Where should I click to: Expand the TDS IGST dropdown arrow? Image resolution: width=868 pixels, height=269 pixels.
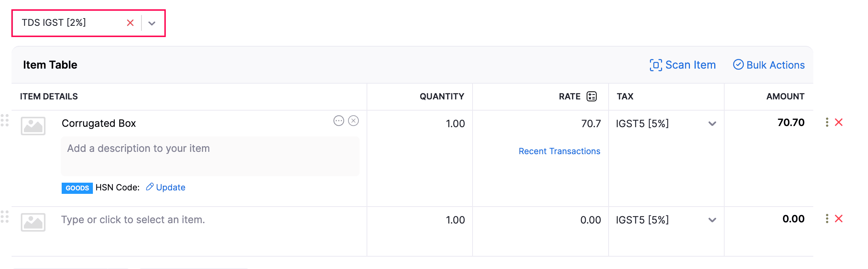pyautogui.click(x=152, y=23)
